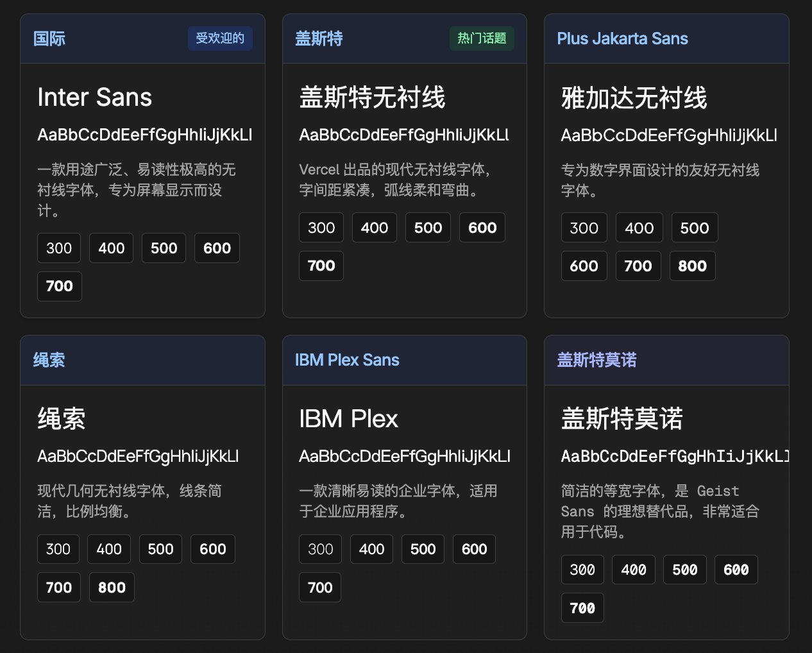Viewport: 812px width, 653px height.
Task: Select weight 300 in the Inter Sans card
Action: click(x=59, y=248)
